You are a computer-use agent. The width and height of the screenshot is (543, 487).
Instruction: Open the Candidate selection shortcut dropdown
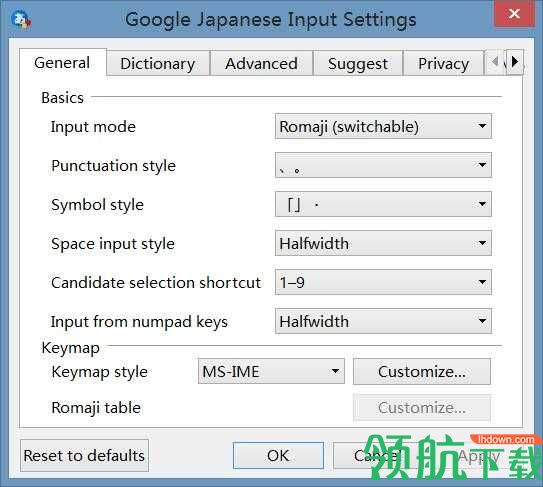point(383,282)
